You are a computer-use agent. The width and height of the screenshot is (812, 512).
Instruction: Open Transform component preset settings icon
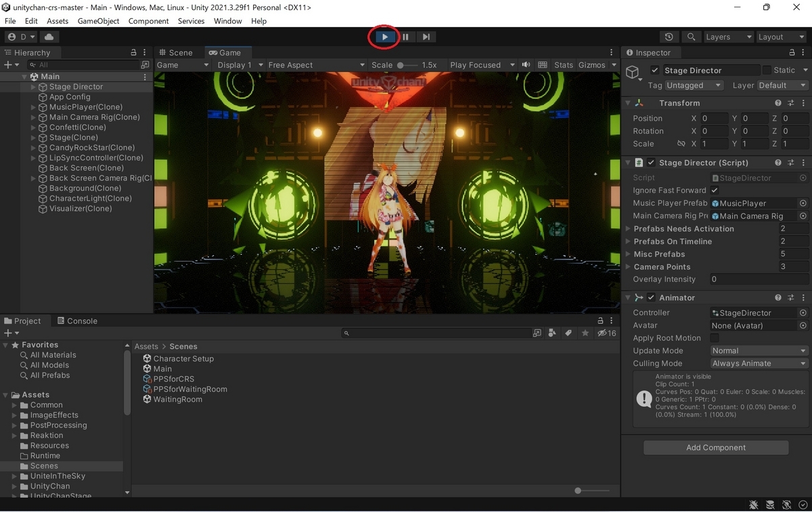(x=790, y=103)
